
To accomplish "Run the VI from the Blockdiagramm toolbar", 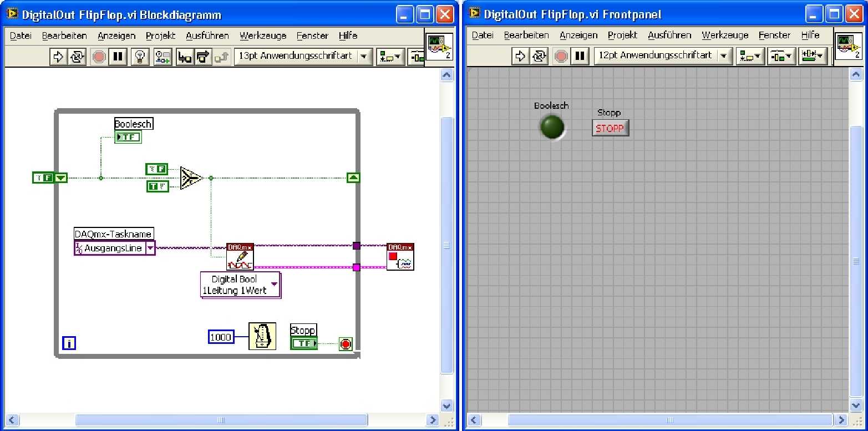I will [58, 57].
